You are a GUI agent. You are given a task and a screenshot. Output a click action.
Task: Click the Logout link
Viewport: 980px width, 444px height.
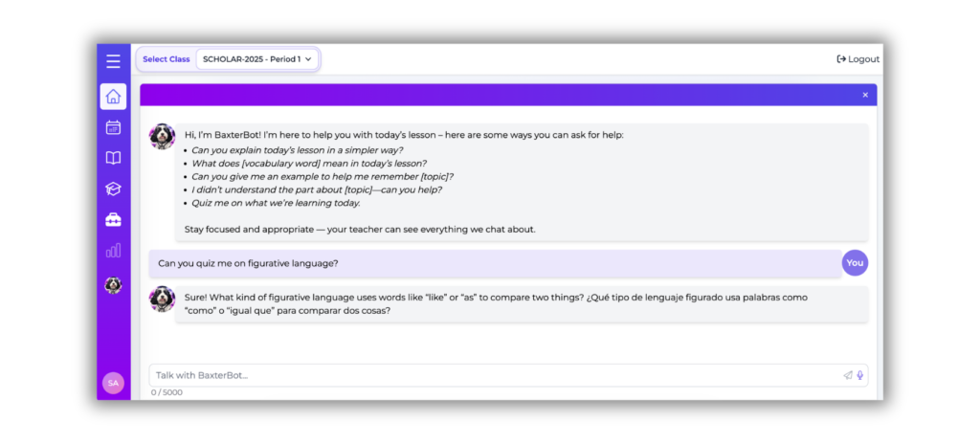click(x=857, y=59)
